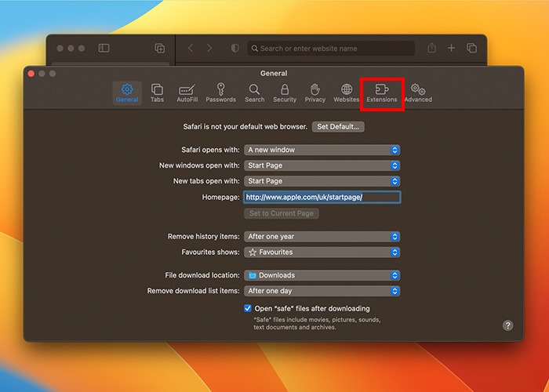The width and height of the screenshot is (549, 392).
Task: Open the General preferences tab
Action: 127,93
